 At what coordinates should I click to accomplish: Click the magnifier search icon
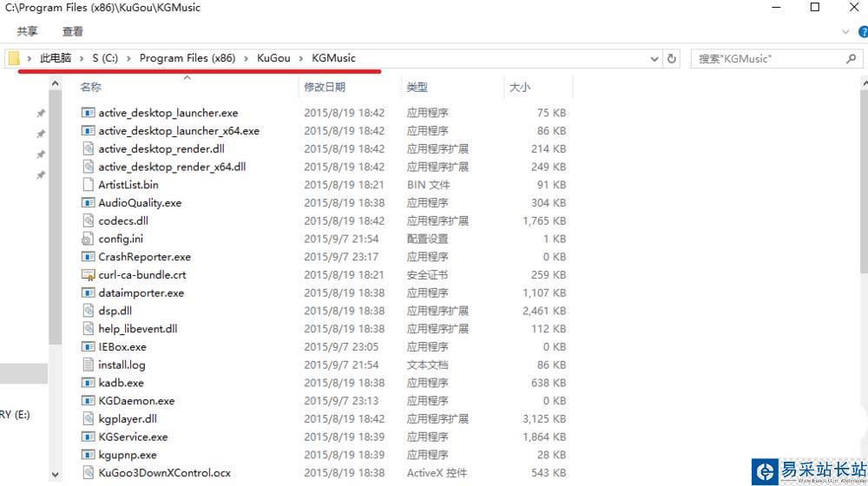coord(851,58)
